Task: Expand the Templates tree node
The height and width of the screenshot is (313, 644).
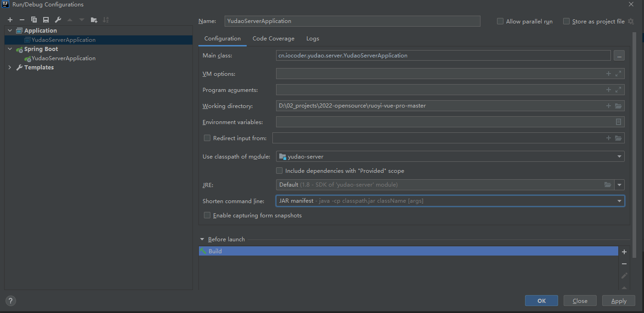Action: [10, 67]
